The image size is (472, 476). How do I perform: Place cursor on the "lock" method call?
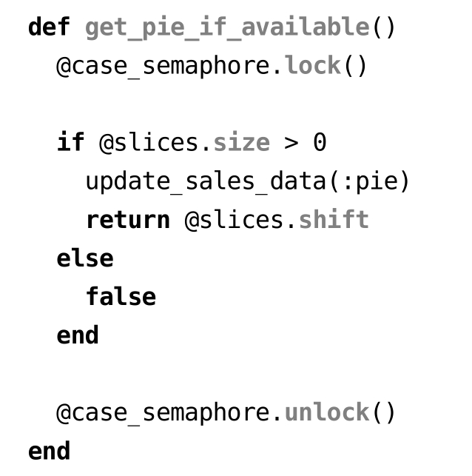312,67
